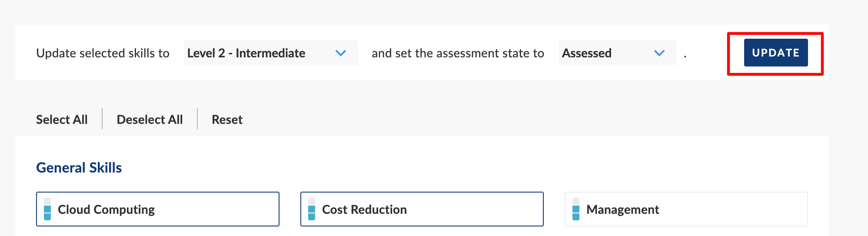
Task: Click the General Skills section heading
Action: pyautogui.click(x=79, y=168)
